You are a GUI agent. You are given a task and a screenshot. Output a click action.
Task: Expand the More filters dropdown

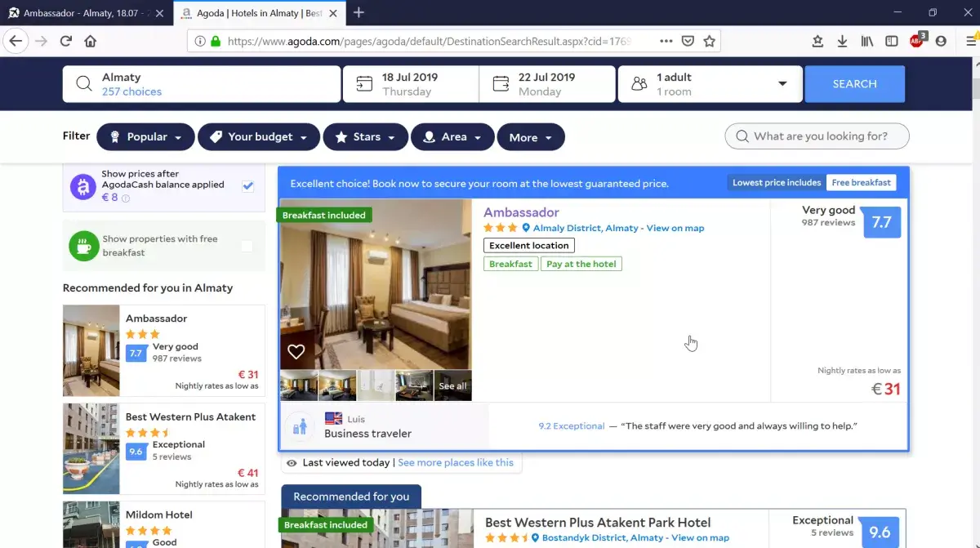pyautogui.click(x=531, y=137)
